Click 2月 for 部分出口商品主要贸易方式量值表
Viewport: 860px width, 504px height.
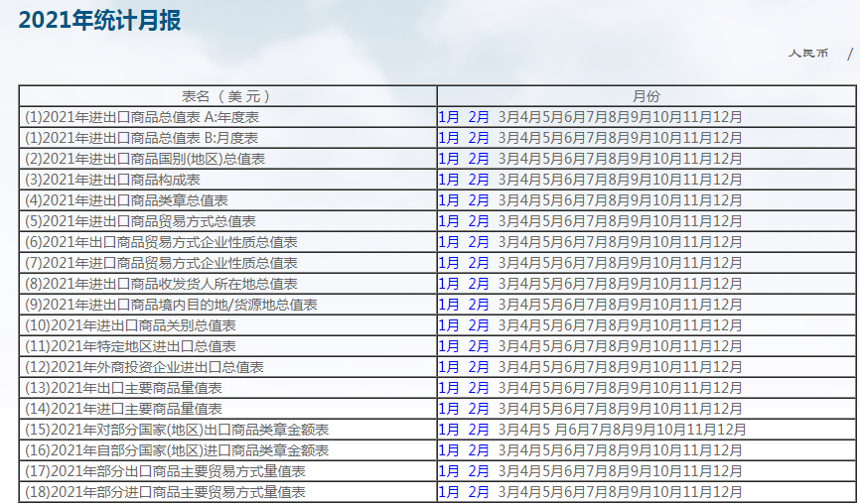coord(479,471)
